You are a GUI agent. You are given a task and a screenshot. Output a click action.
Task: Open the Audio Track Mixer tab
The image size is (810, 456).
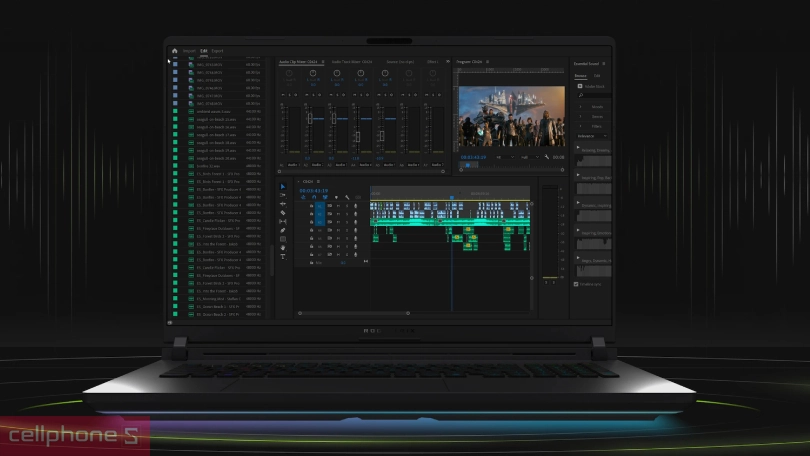tap(352, 62)
